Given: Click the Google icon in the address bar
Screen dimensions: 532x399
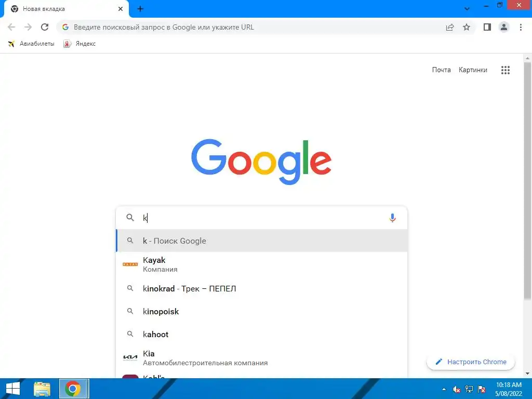Looking at the screenshot, I should [65, 27].
